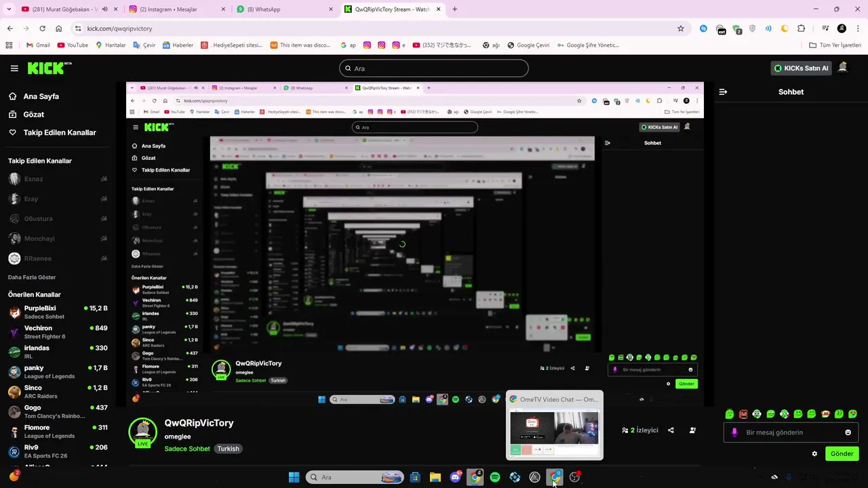Click the red angry emote in chat

(743, 413)
